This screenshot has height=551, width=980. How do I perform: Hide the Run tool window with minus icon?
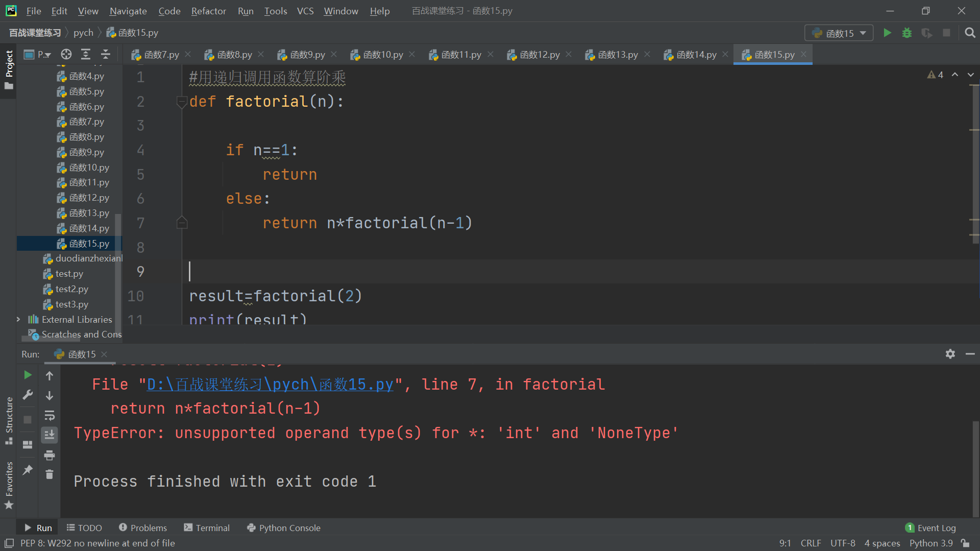970,354
